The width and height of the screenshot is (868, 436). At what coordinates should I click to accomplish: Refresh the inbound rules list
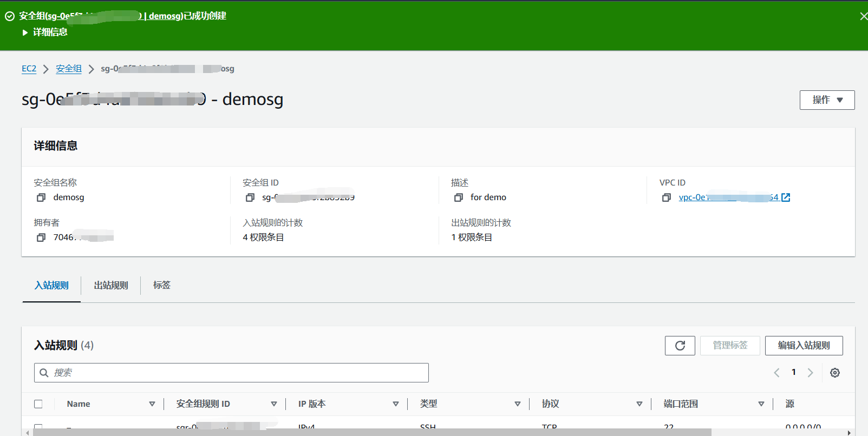680,346
